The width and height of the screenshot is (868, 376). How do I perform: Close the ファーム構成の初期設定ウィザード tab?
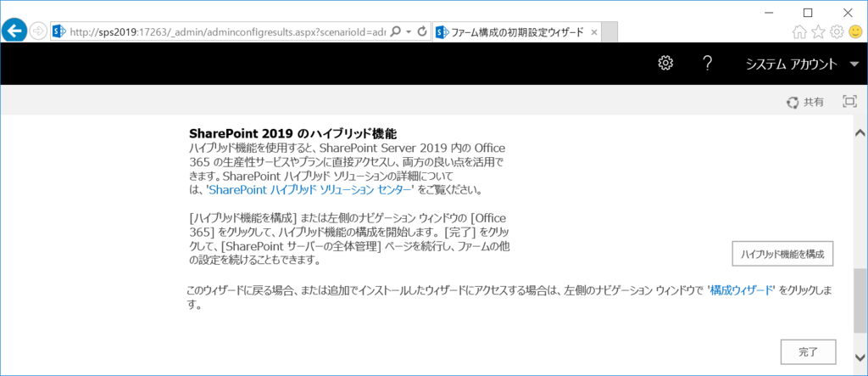[x=594, y=32]
